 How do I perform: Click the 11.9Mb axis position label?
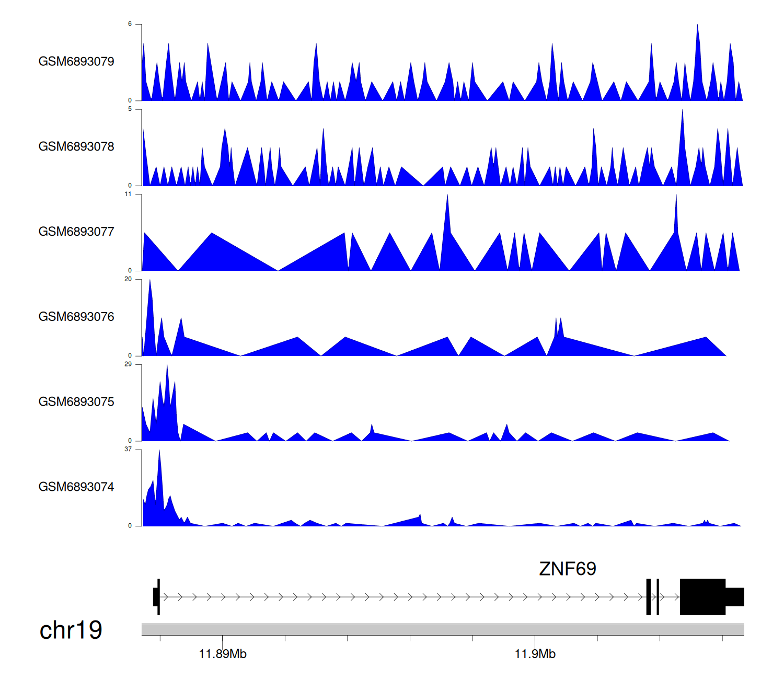click(535, 654)
